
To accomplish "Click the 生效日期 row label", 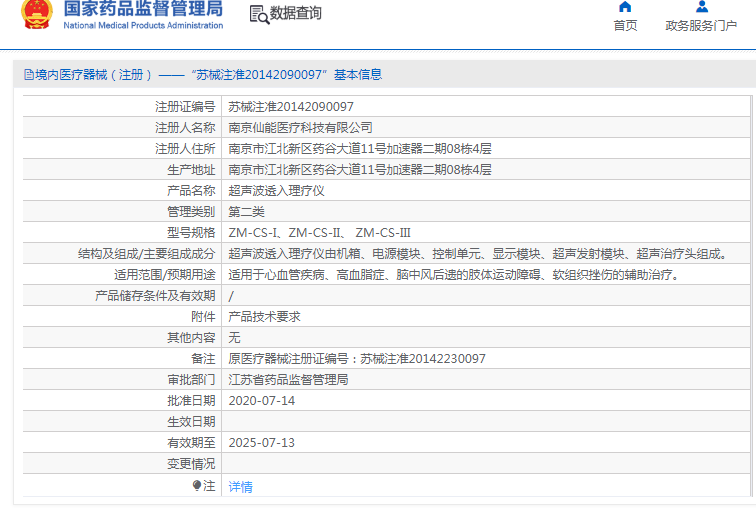I will 191,422.
